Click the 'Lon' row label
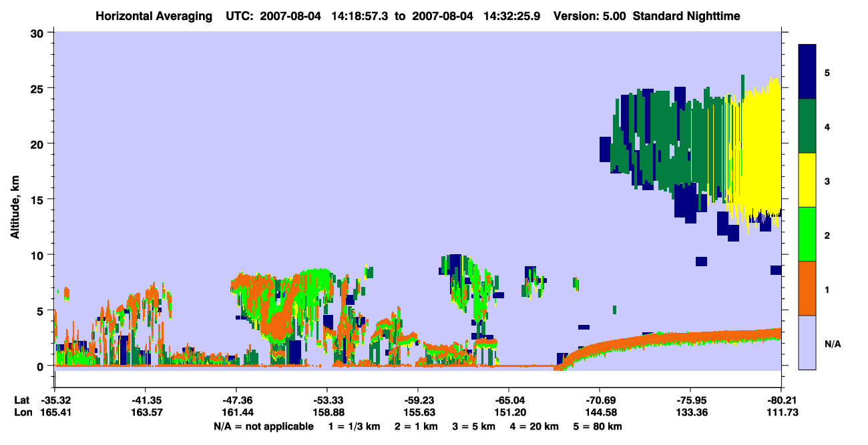The image size is (868, 445). (23, 412)
